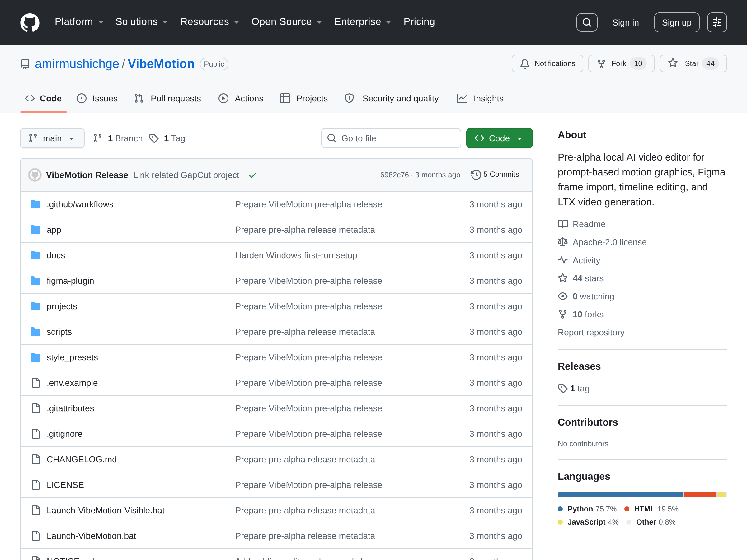
Task: Click the clock icon beside 5 Commits
Action: pos(476,175)
